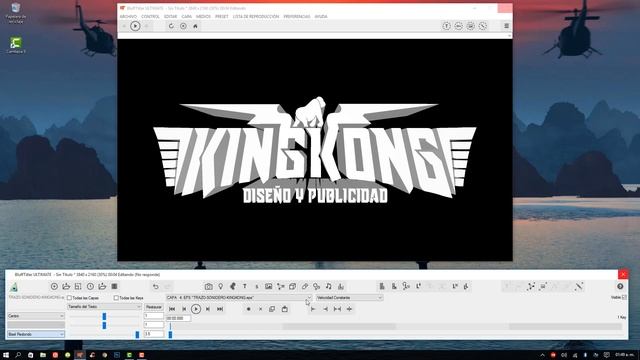Screen dimensions: 640x360
Task: Open the ARCHIVO menu
Action: [x=128, y=16]
